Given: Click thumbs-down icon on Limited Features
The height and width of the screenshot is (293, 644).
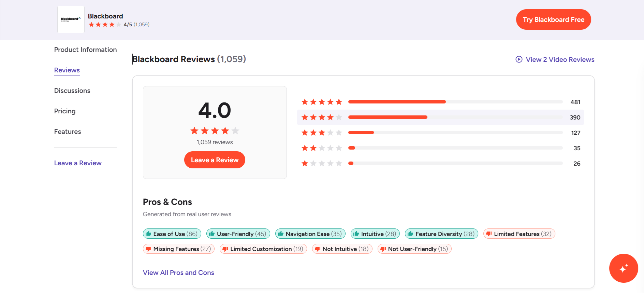Looking at the screenshot, I should pos(489,234).
